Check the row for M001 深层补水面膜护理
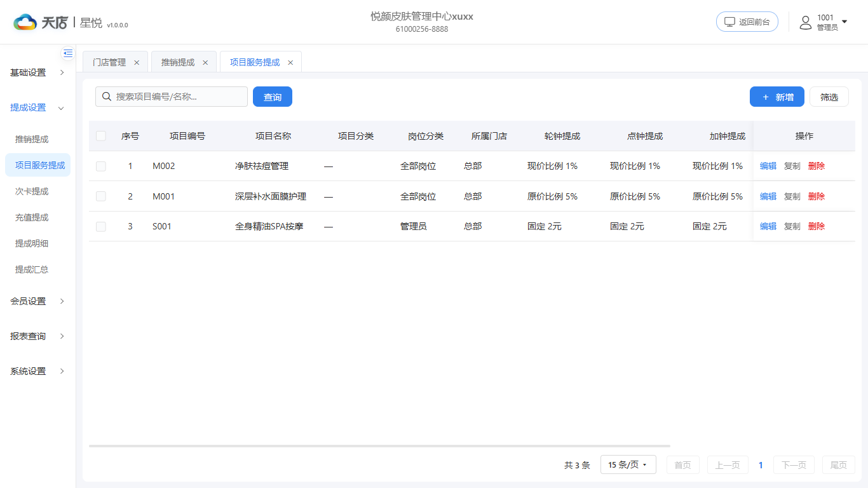This screenshot has width=868, height=488. coord(101,196)
